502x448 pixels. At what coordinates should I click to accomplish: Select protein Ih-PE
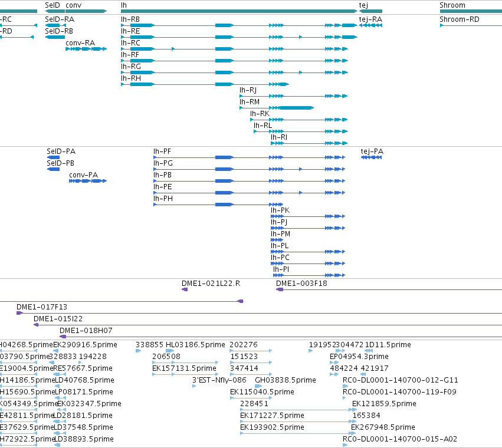coord(250,193)
